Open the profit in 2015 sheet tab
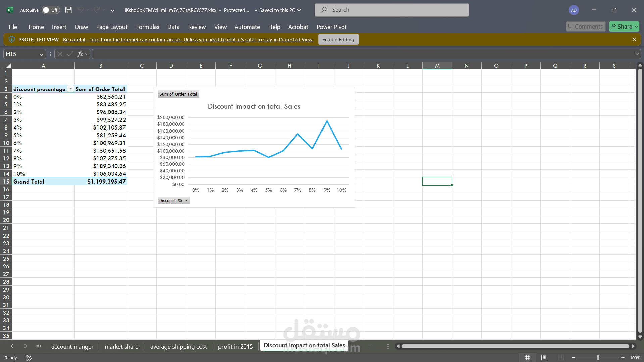 coord(235,346)
